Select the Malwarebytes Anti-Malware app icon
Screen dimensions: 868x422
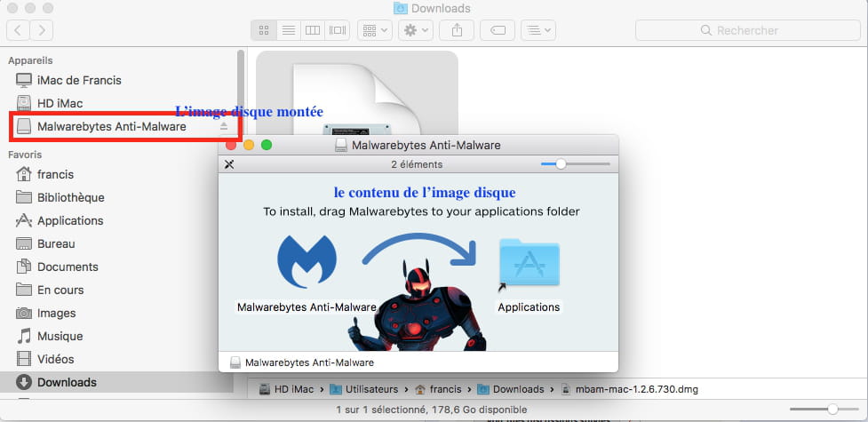coord(307,262)
